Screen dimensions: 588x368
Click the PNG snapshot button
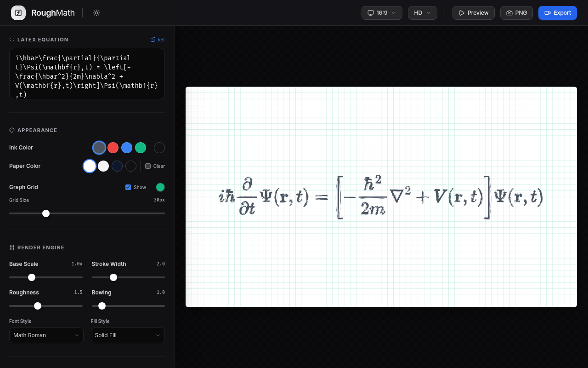click(x=516, y=13)
